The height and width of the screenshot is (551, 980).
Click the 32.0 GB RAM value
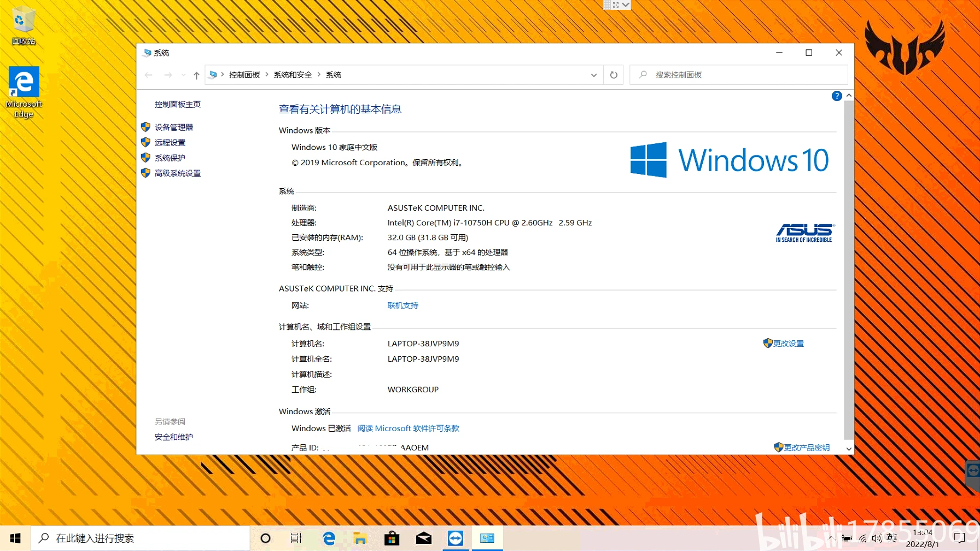(428, 237)
